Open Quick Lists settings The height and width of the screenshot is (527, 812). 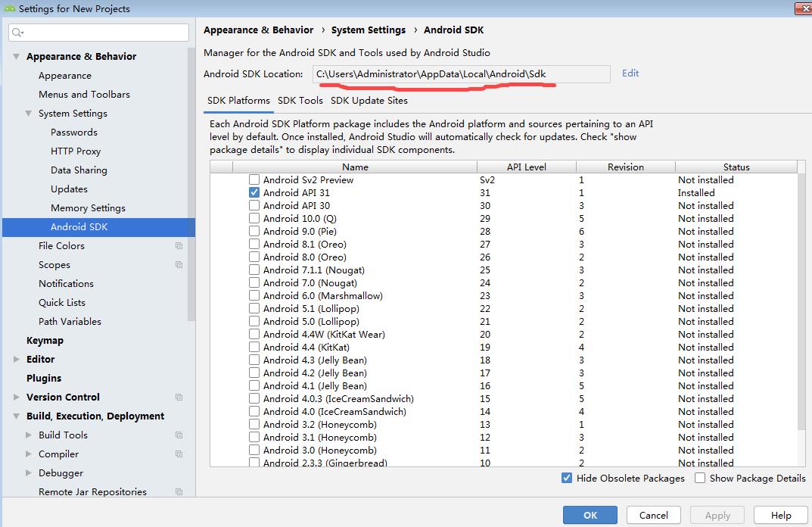tap(61, 303)
